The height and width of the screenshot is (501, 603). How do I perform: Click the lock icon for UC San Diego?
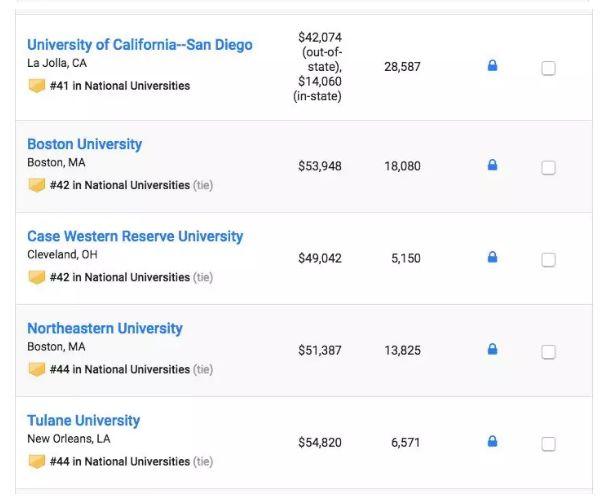pos(492,66)
